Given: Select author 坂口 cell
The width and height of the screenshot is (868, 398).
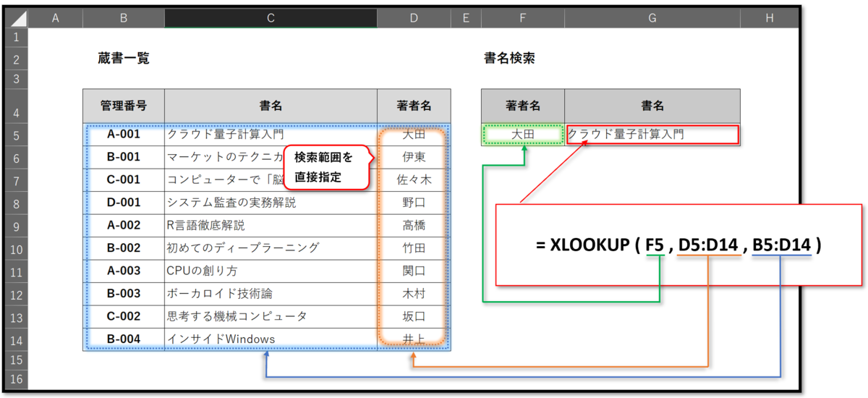Looking at the screenshot, I should pos(414,317).
